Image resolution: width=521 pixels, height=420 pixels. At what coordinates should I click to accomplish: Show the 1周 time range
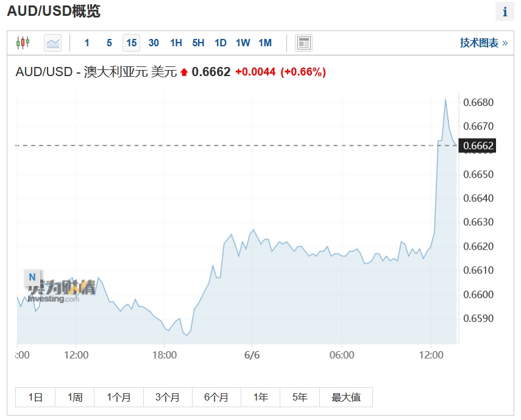click(x=75, y=397)
